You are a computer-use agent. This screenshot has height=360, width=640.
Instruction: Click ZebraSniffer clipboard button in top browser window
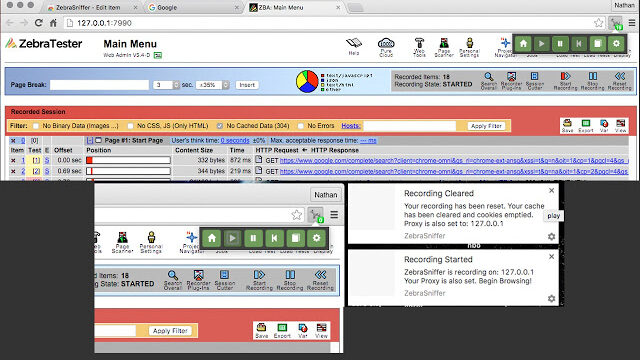[598, 44]
